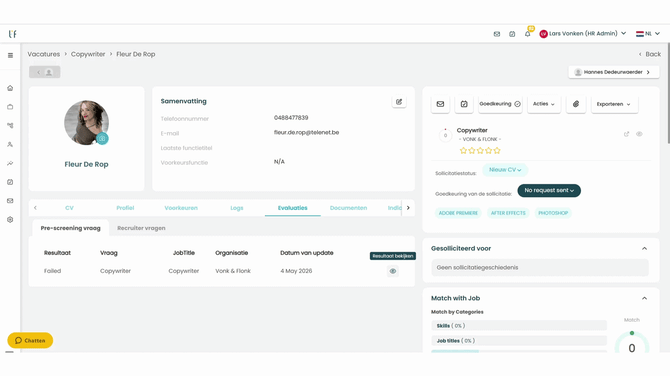The width and height of the screenshot is (670, 376).
Task: Click Job titles match progress bar
Action: [519, 341]
